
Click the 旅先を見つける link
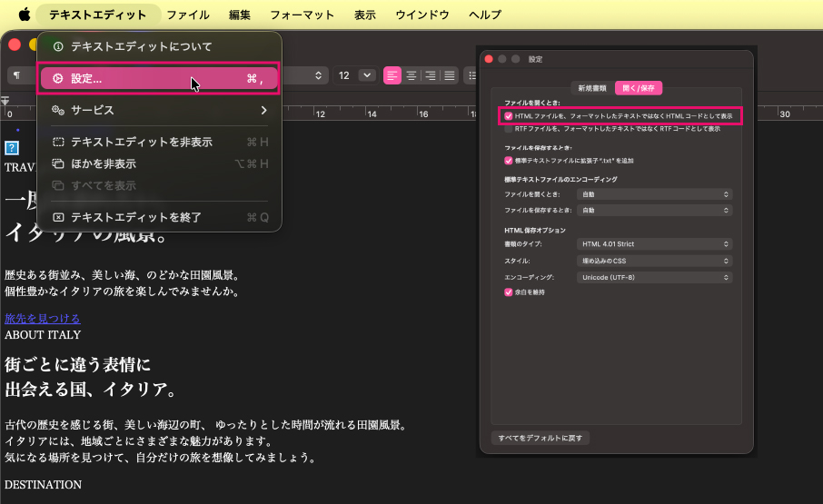click(43, 319)
